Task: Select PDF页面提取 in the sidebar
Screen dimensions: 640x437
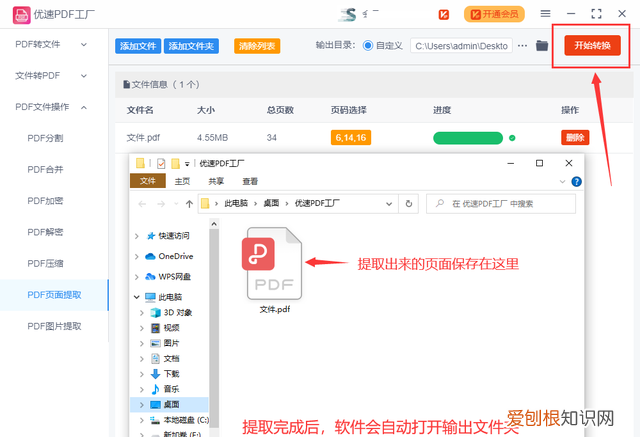Action: (54, 295)
